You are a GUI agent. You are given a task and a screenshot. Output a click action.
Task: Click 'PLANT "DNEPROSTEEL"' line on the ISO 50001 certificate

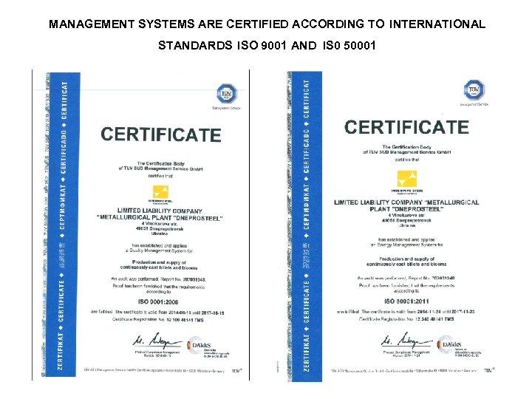pyautogui.click(x=406, y=209)
